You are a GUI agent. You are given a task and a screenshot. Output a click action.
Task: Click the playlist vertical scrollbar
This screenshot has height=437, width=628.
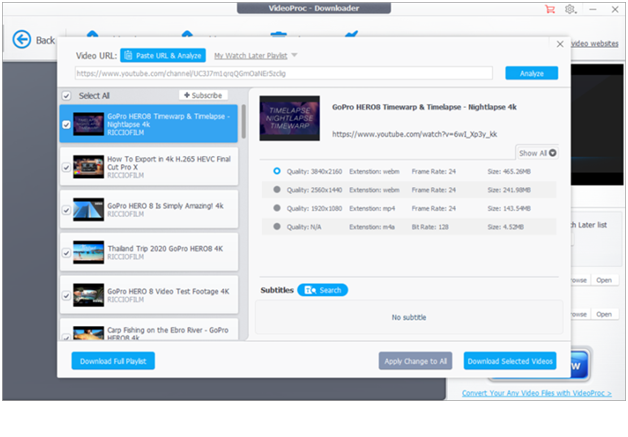pos(244,122)
